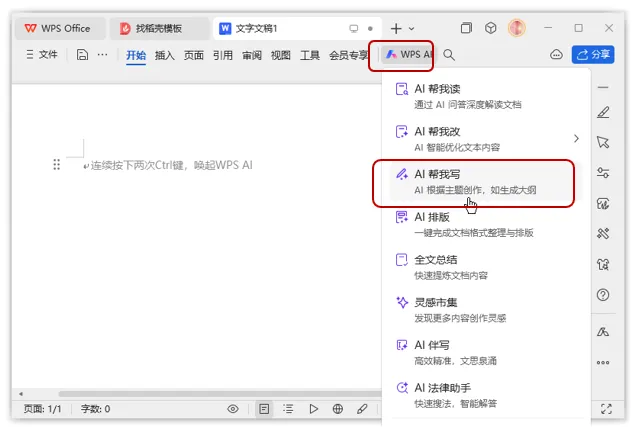
Task: Select 灵感市集 menu entry
Action: click(486, 310)
